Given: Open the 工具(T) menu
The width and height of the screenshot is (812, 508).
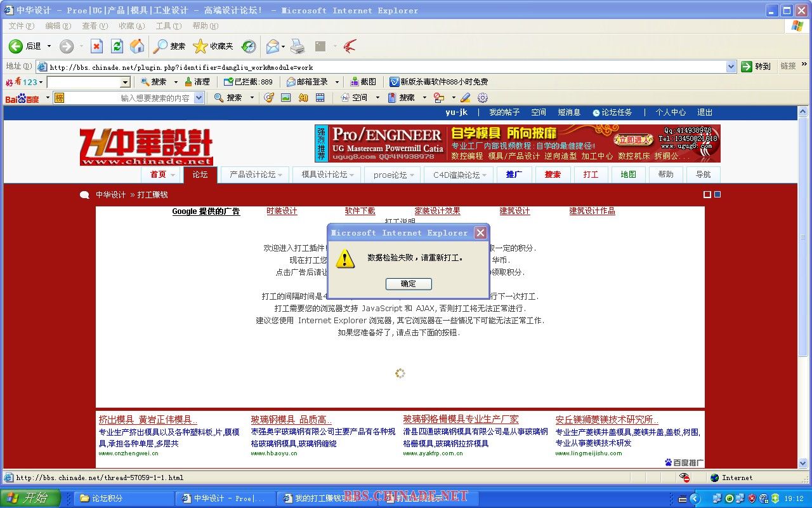Looking at the screenshot, I should tap(169, 26).
